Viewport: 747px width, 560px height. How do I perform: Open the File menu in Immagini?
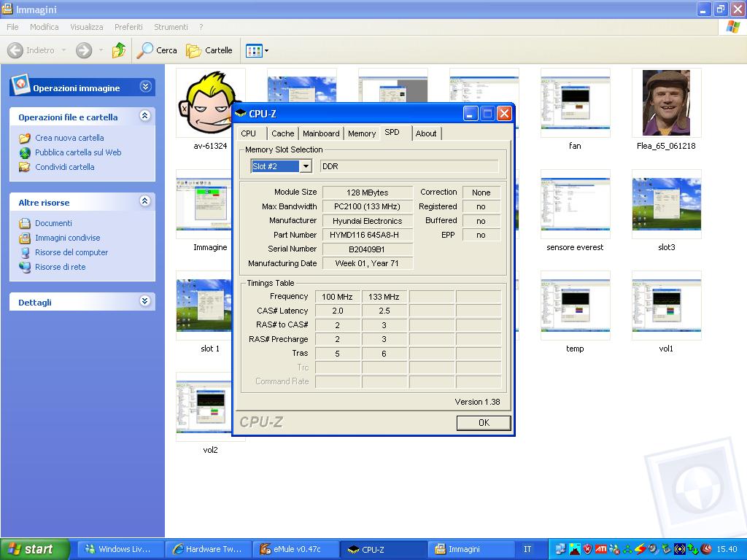pos(12,27)
